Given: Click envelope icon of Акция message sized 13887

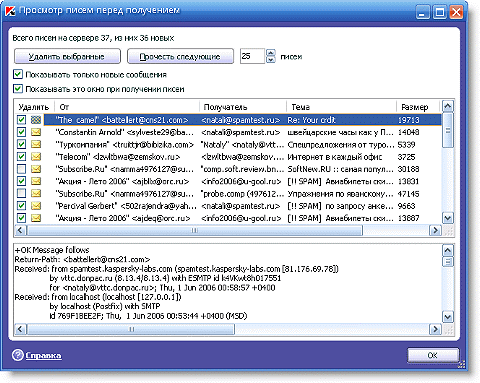Looking at the screenshot, I should pyautogui.click(x=36, y=218).
